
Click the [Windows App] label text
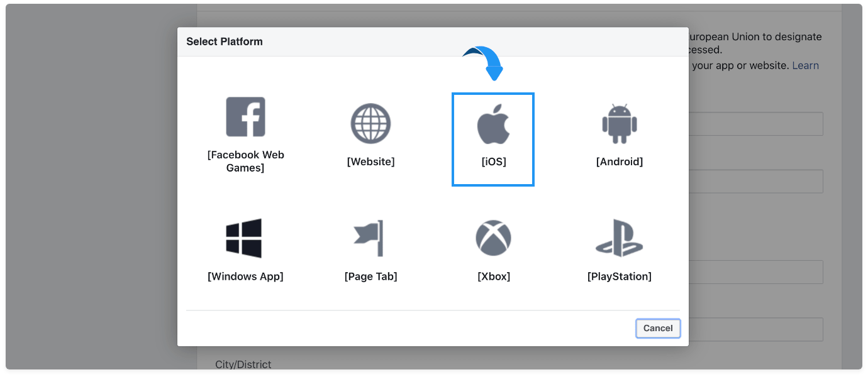245,276
